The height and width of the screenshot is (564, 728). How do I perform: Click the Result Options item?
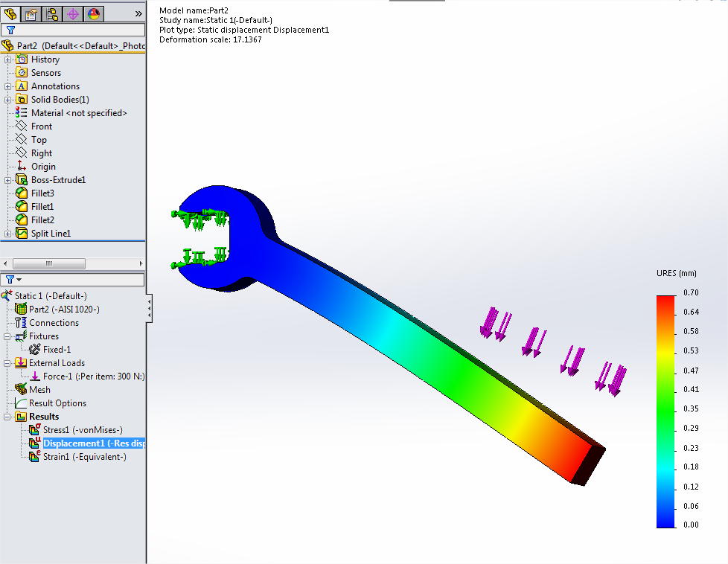pyautogui.click(x=57, y=403)
